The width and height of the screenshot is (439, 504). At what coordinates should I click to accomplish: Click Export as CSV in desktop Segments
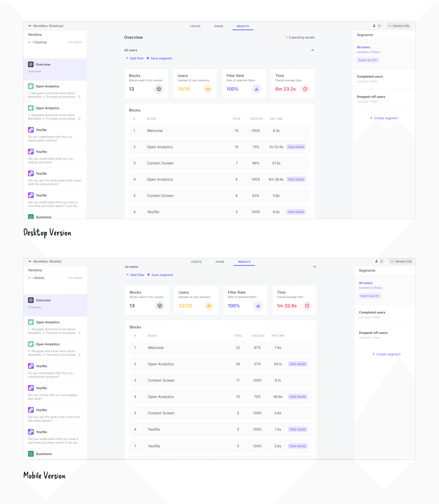click(x=368, y=60)
